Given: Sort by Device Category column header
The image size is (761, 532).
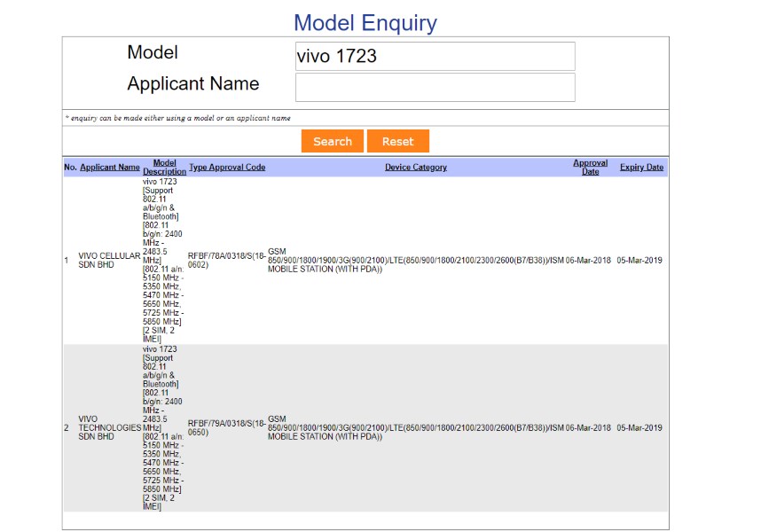Looking at the screenshot, I should tap(416, 168).
